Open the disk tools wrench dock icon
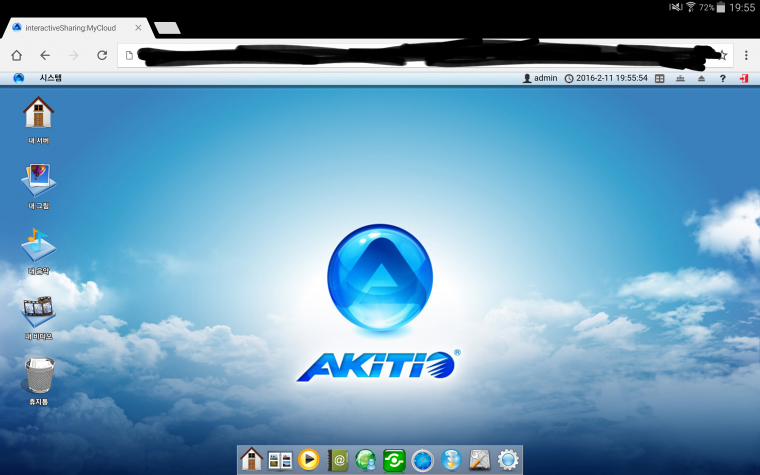Image resolution: width=760 pixels, height=475 pixels. point(480,460)
